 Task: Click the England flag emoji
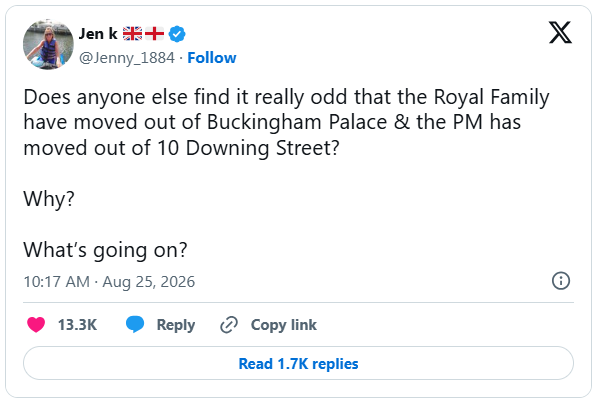pos(154,34)
